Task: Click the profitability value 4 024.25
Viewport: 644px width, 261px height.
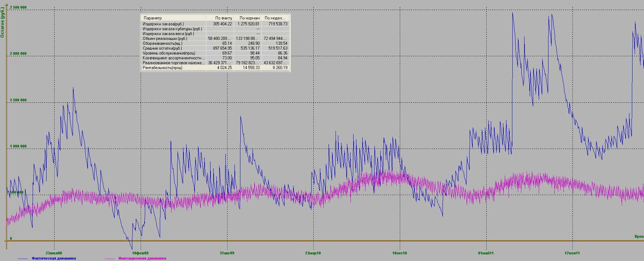Action: [x=225, y=68]
